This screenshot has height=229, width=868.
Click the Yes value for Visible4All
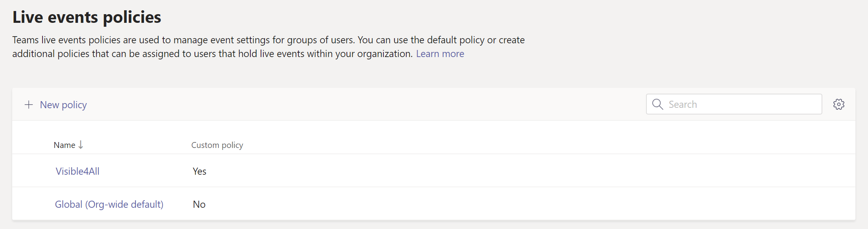[x=200, y=171]
